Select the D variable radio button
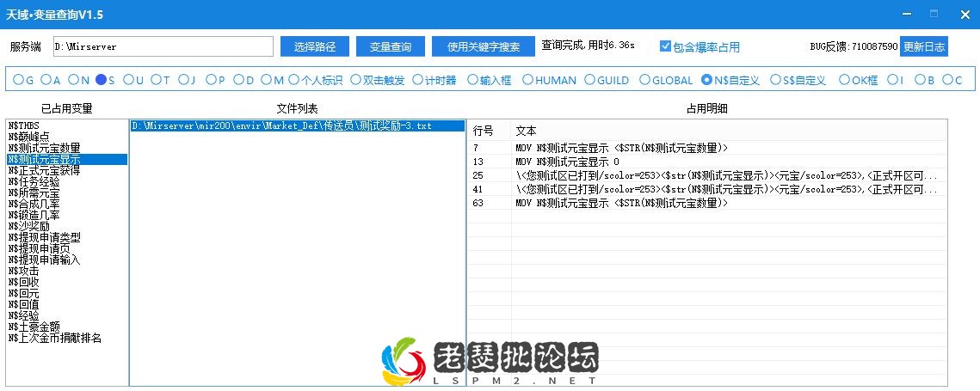 point(238,80)
